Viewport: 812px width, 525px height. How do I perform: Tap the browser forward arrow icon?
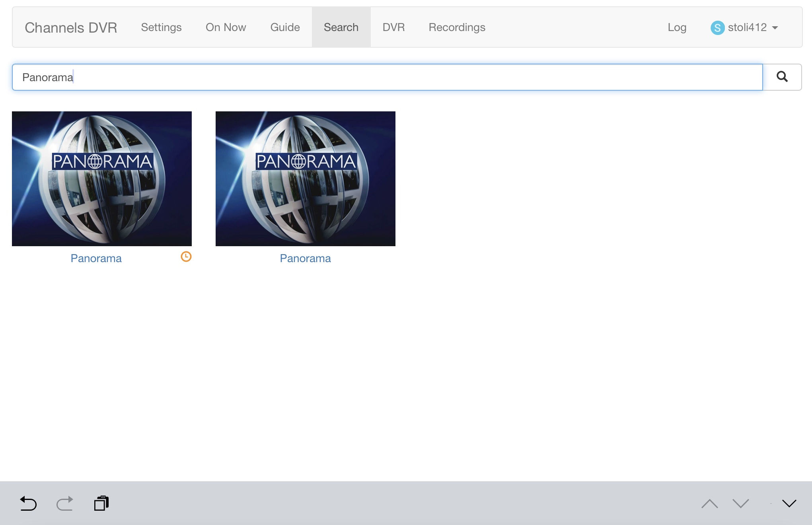65,504
